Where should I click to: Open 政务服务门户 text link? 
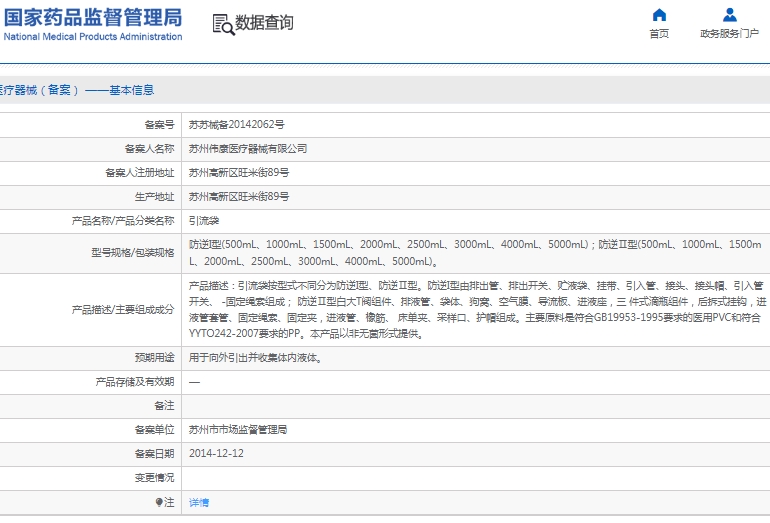click(729, 33)
